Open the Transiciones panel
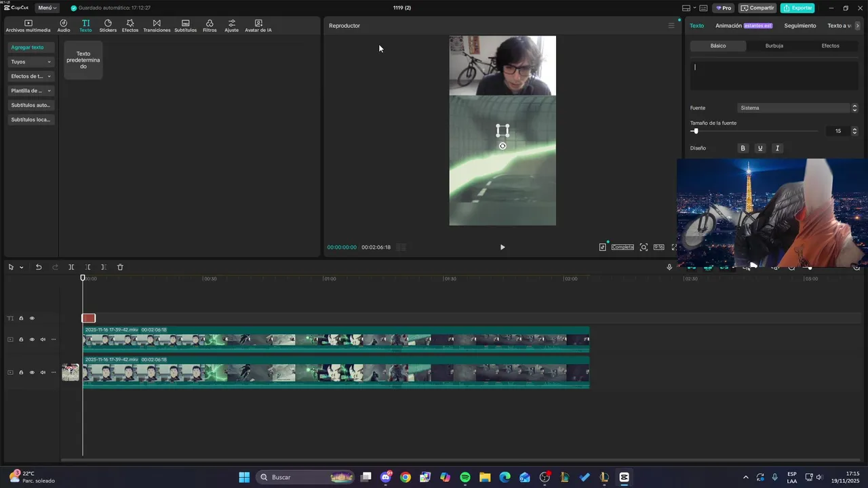Screen dimensions: 868x488 [x=157, y=26]
